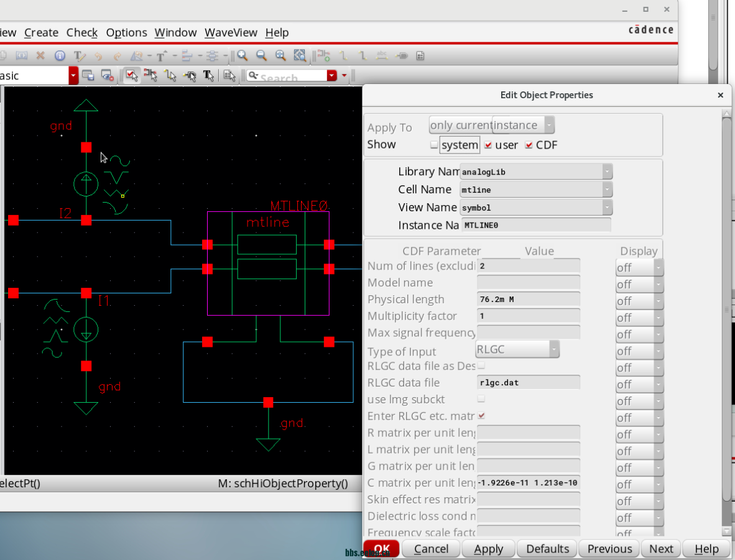The width and height of the screenshot is (735, 560).
Task: Click the Redo arrow icon
Action: click(x=117, y=56)
